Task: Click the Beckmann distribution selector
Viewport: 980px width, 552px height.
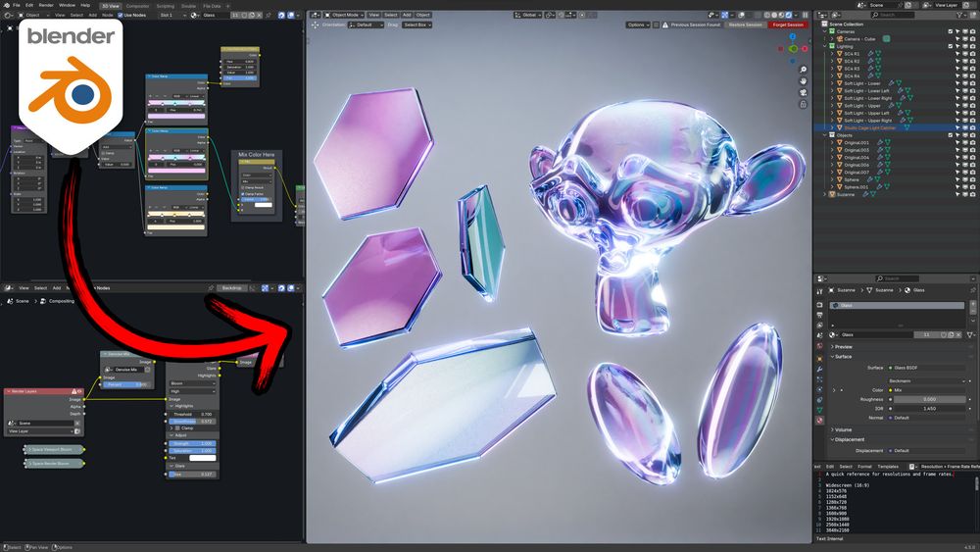Action: (x=926, y=380)
